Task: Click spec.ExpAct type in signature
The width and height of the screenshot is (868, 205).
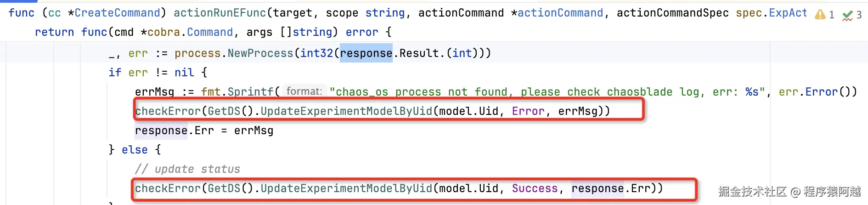Action: pyautogui.click(x=772, y=13)
